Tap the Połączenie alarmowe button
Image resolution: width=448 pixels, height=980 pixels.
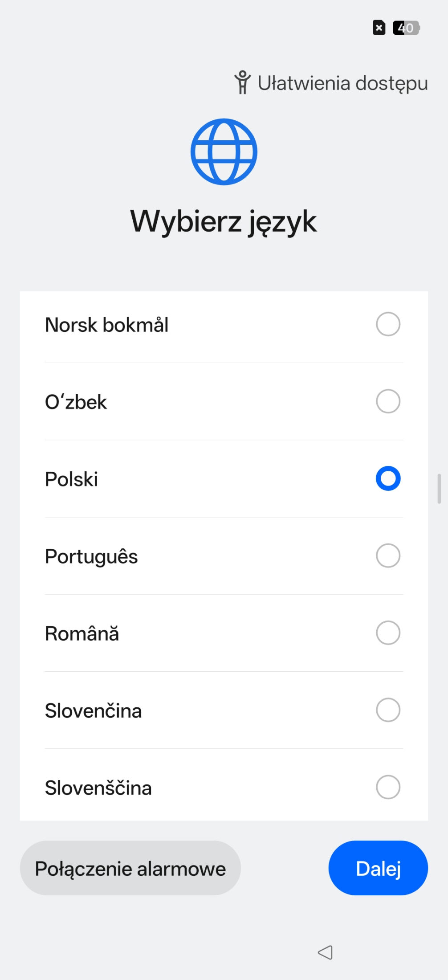click(130, 868)
